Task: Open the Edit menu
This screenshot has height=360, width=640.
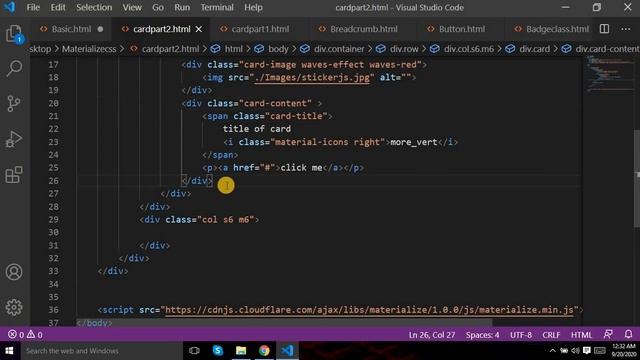Action: click(58, 7)
